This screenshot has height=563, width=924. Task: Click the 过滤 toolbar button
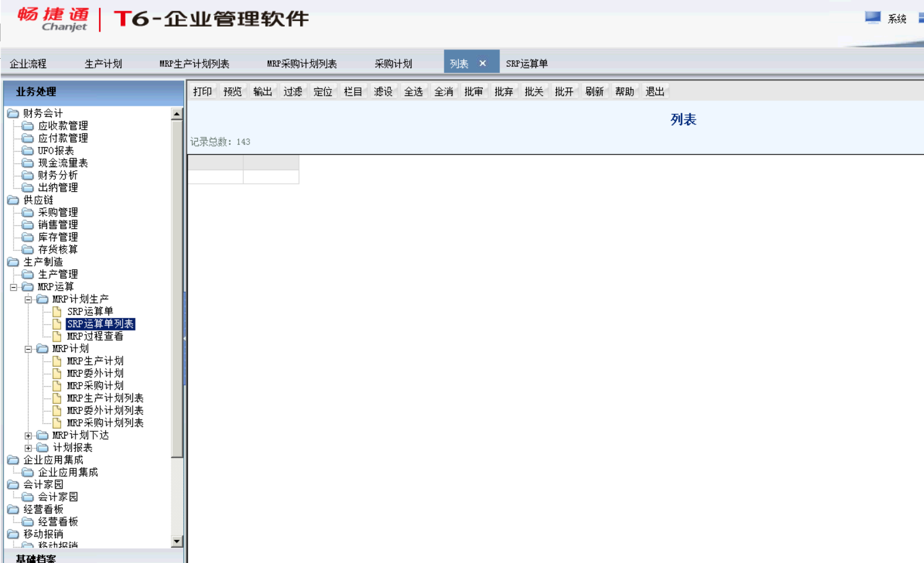tap(293, 92)
